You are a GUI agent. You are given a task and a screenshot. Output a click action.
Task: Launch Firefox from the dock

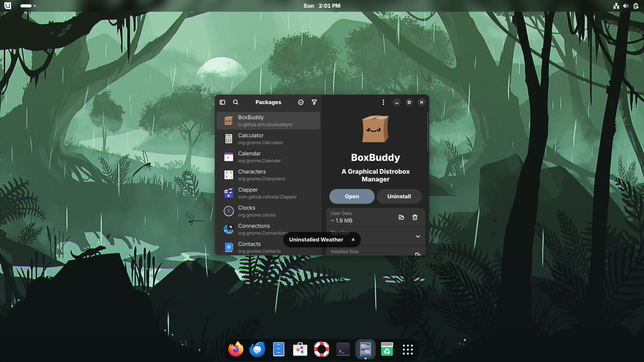tap(236, 350)
